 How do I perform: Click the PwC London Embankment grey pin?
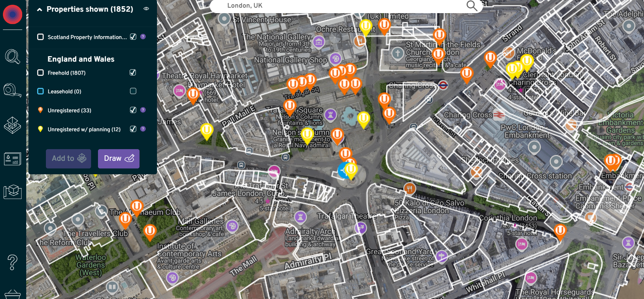click(x=534, y=148)
